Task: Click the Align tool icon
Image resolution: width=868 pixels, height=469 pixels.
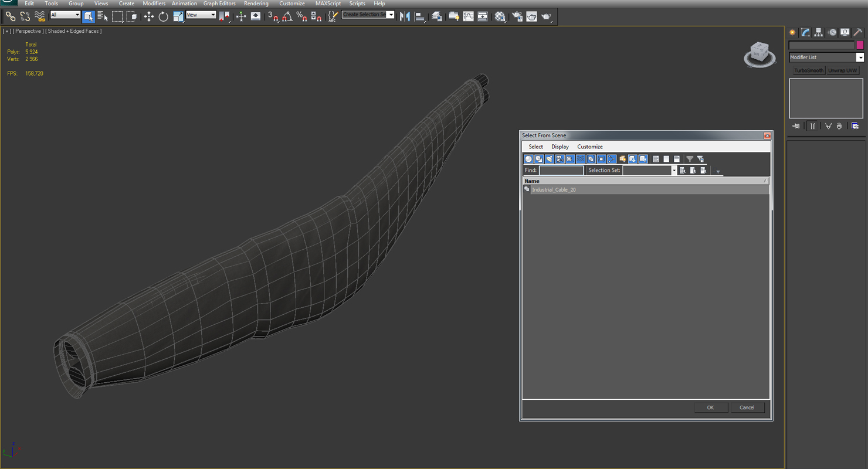Action: point(419,16)
